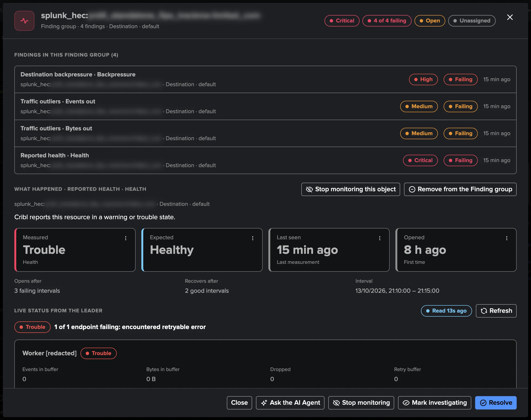Click the Unassigned badge
Image resolution: width=531 pixels, height=420 pixels.
tap(472, 21)
